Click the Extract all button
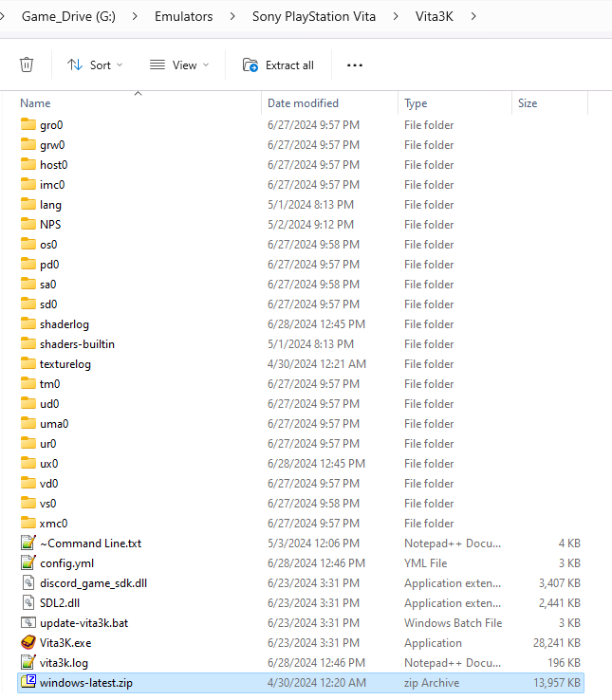 click(x=278, y=65)
